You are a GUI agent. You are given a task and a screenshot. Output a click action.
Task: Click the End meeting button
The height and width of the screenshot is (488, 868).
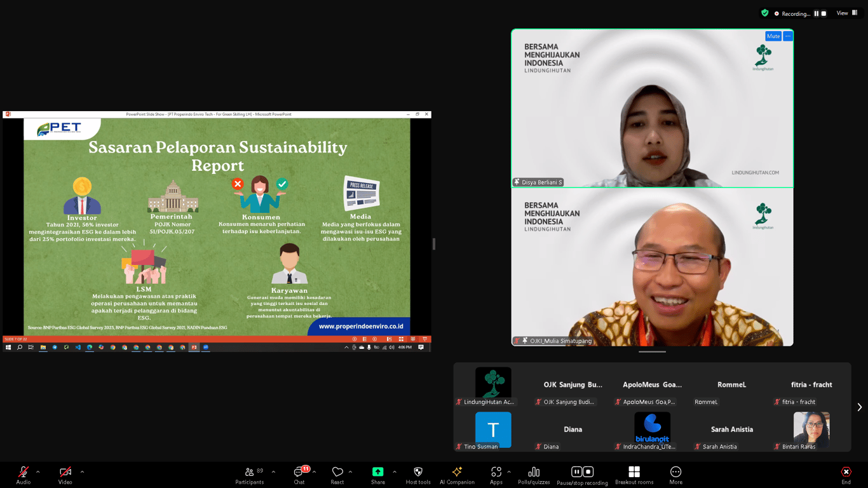coord(846,475)
